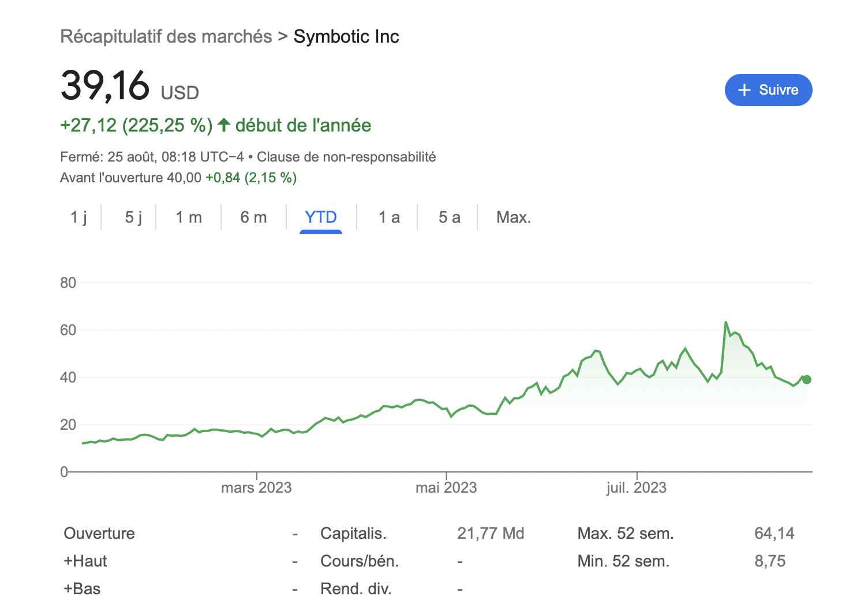
Task: Select the 5 j range tab
Action: (133, 217)
